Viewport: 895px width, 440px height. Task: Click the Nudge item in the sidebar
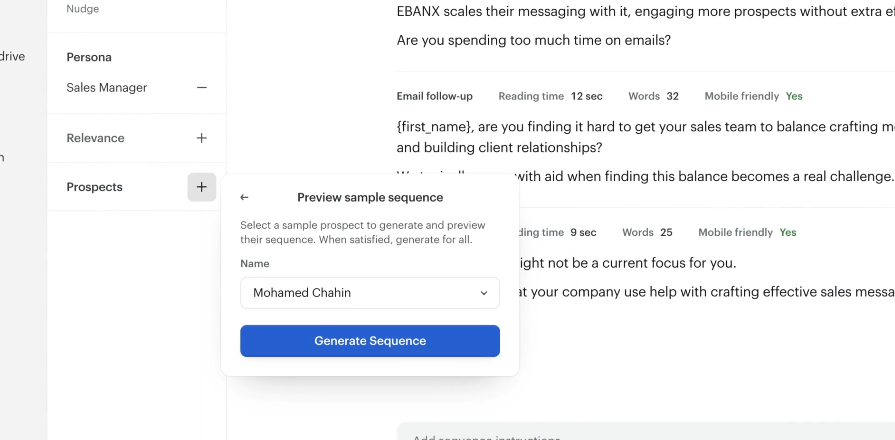[x=83, y=9]
